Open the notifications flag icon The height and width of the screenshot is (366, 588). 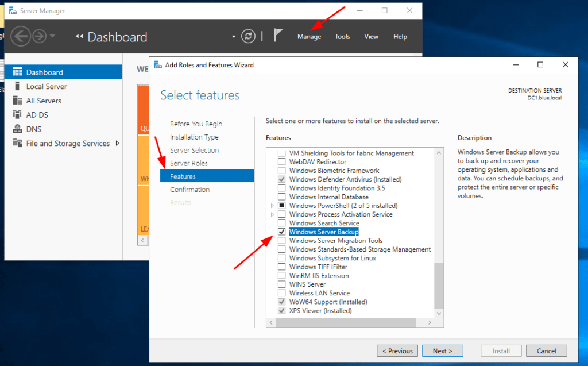pyautogui.click(x=278, y=36)
